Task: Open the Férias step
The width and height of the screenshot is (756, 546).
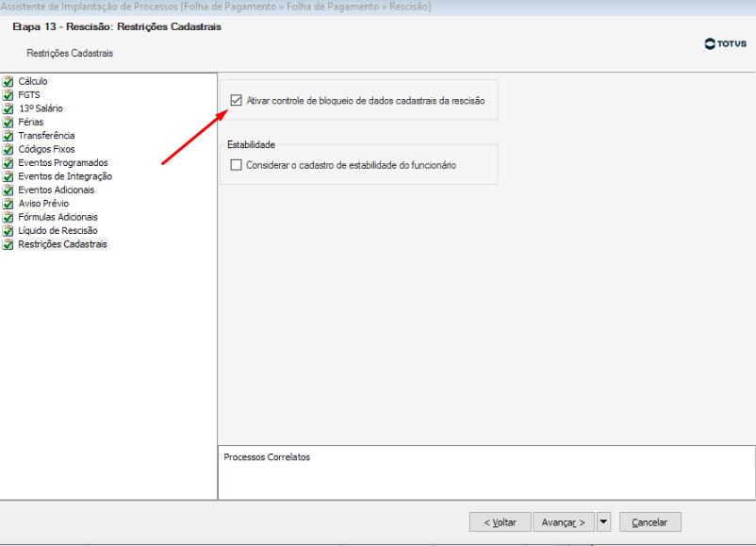Action: click(31, 122)
